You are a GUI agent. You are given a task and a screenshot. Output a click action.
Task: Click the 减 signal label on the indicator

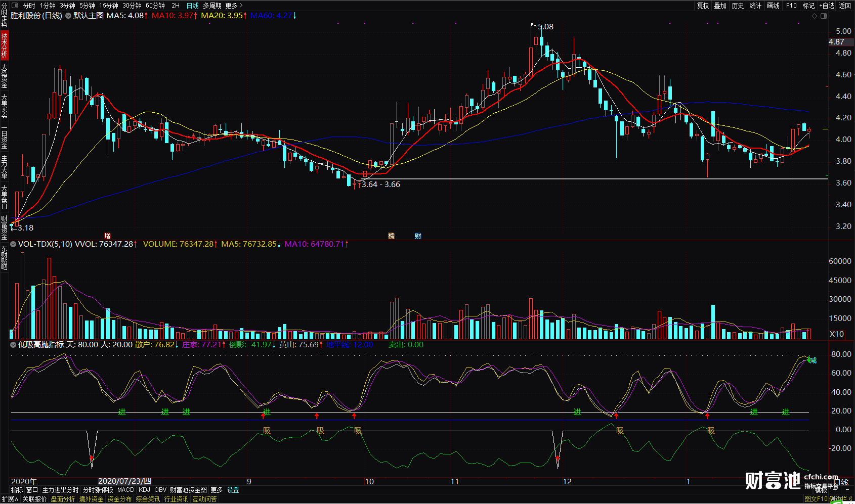click(x=812, y=360)
